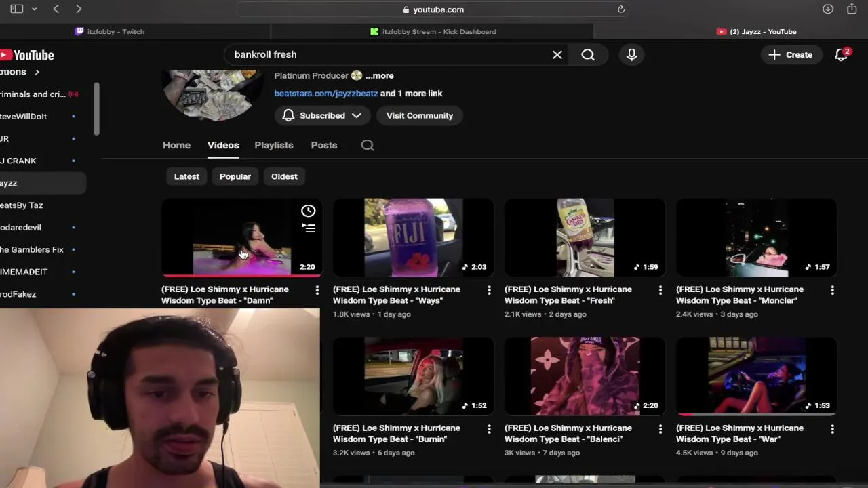868x488 pixels.
Task: Open the channel Videos tab
Action: [x=223, y=145]
